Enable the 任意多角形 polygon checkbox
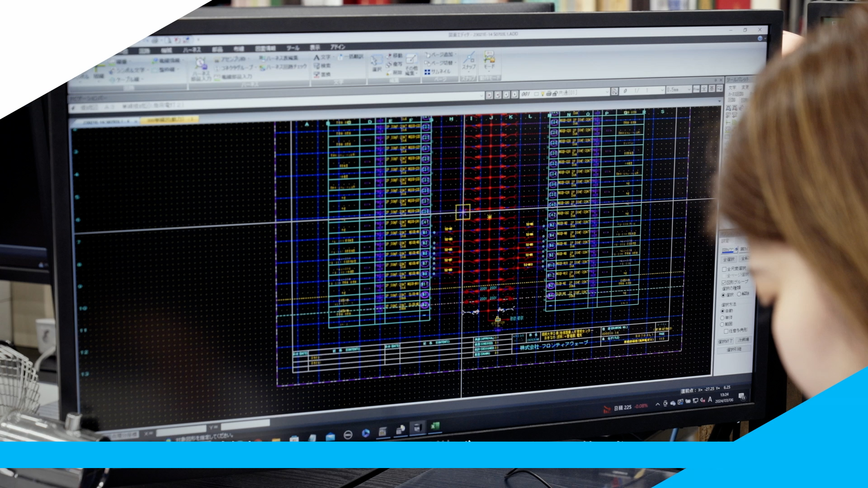Screen dimensions: 868x488 point(726,331)
